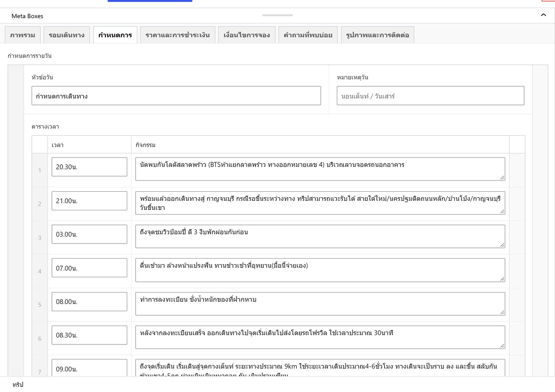The width and height of the screenshot is (555, 392).
Task: Click the activity box starting ทำการลงทะเบียน
Action: pos(320,304)
